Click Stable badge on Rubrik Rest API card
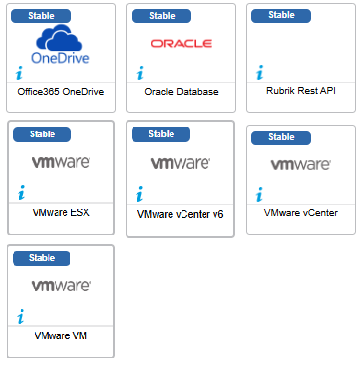This screenshot has height=367, width=364. click(x=281, y=15)
